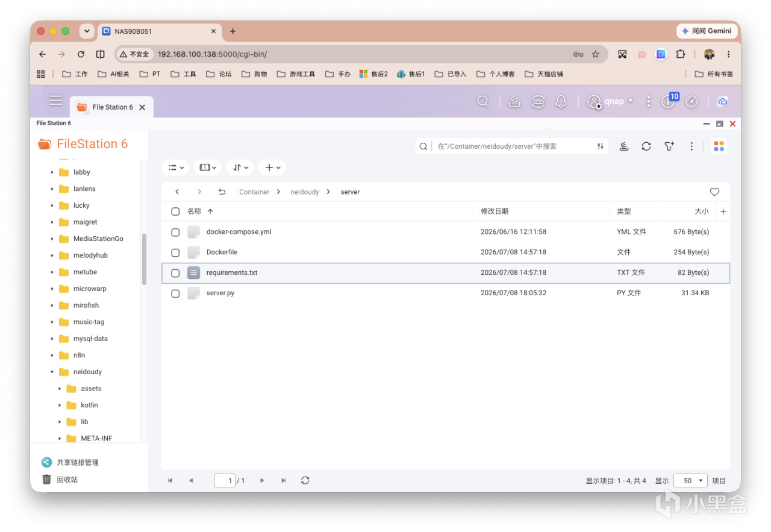This screenshot has height=532, width=771.
Task: Go up one folder level arrow
Action: coord(222,192)
